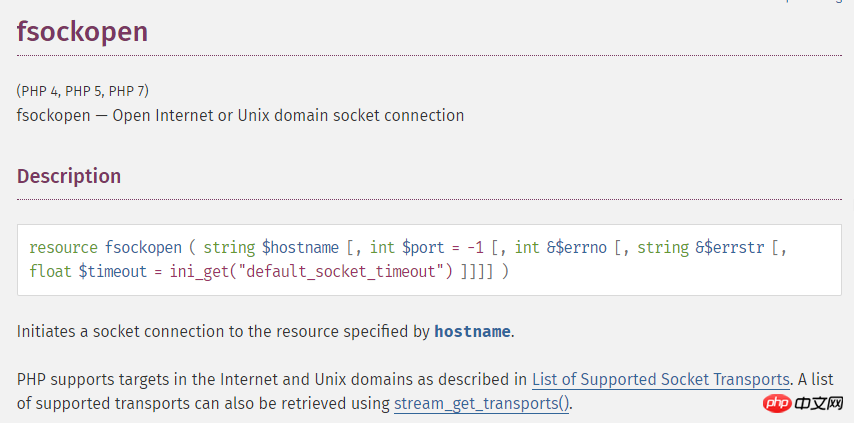Image resolution: width=854 pixels, height=423 pixels.
Task: Click the bold hostname parameter in text
Action: coord(472,331)
